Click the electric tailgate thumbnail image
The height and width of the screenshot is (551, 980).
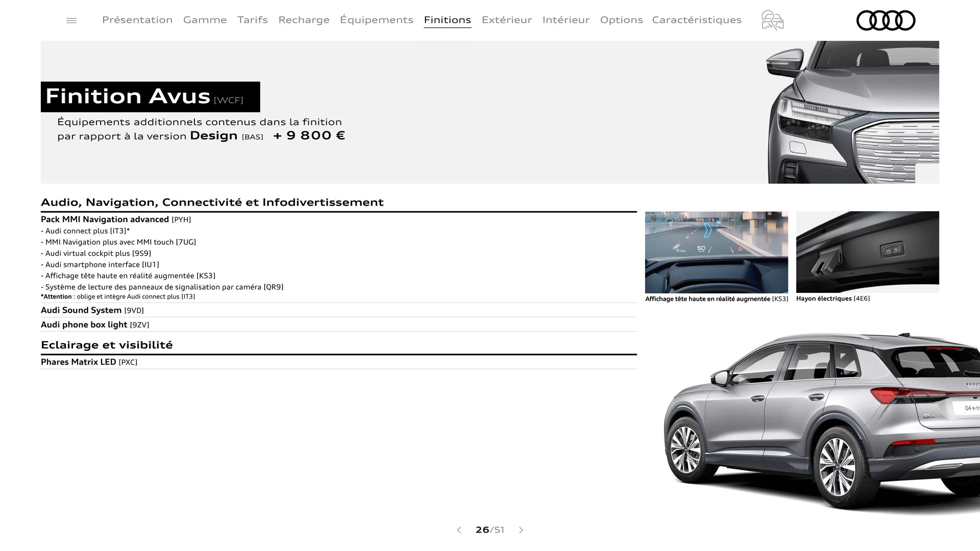click(x=867, y=252)
